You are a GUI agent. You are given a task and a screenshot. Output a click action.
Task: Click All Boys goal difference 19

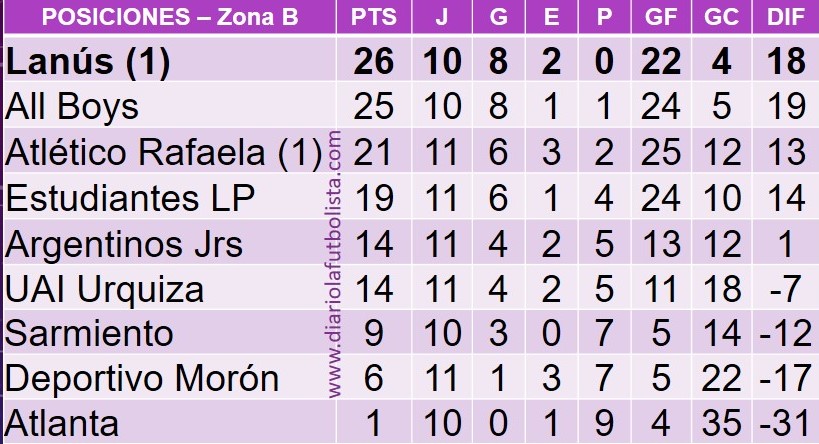pos(786,106)
